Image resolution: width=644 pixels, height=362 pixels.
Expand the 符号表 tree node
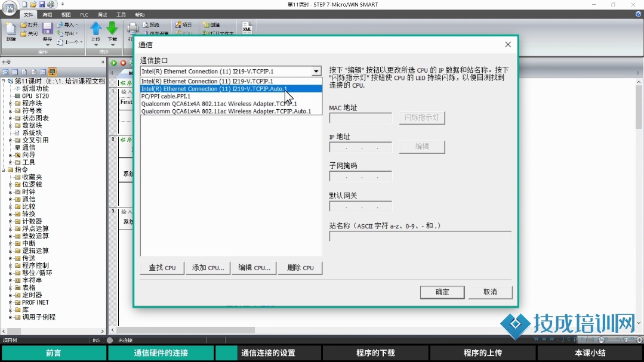click(x=10, y=111)
